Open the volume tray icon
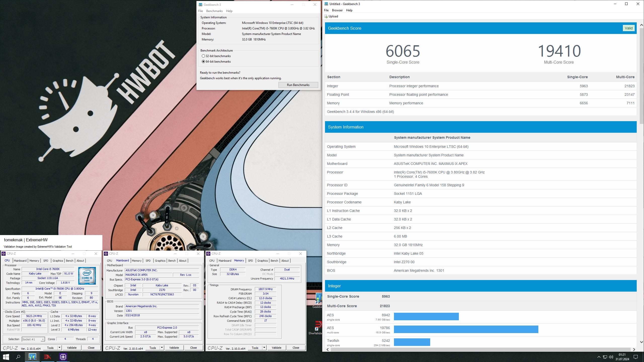Screen dimensions: 644x362 tap(611, 357)
